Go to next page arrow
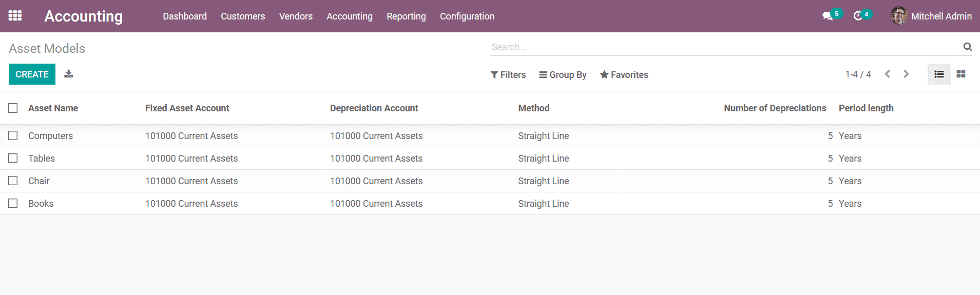980x295 pixels. 906,74
